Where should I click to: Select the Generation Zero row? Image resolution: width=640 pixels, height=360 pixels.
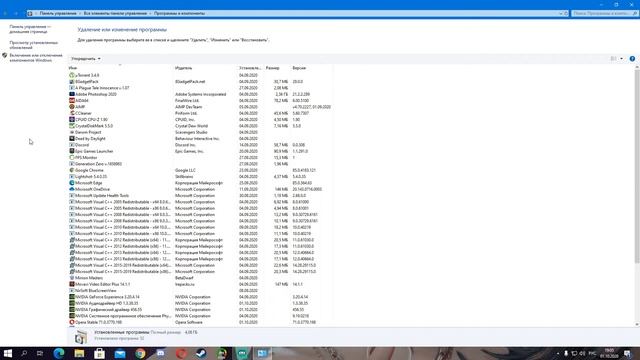200,164
